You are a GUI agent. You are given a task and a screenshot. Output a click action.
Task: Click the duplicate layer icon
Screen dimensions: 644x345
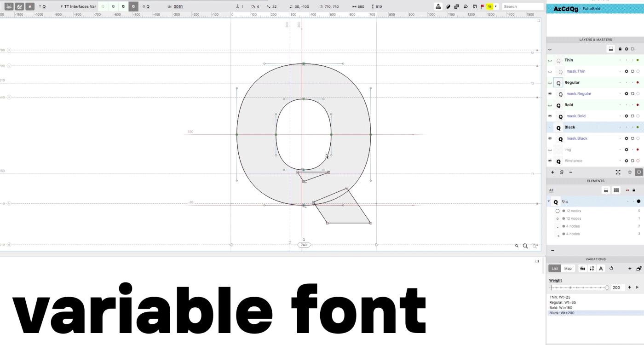tap(562, 172)
